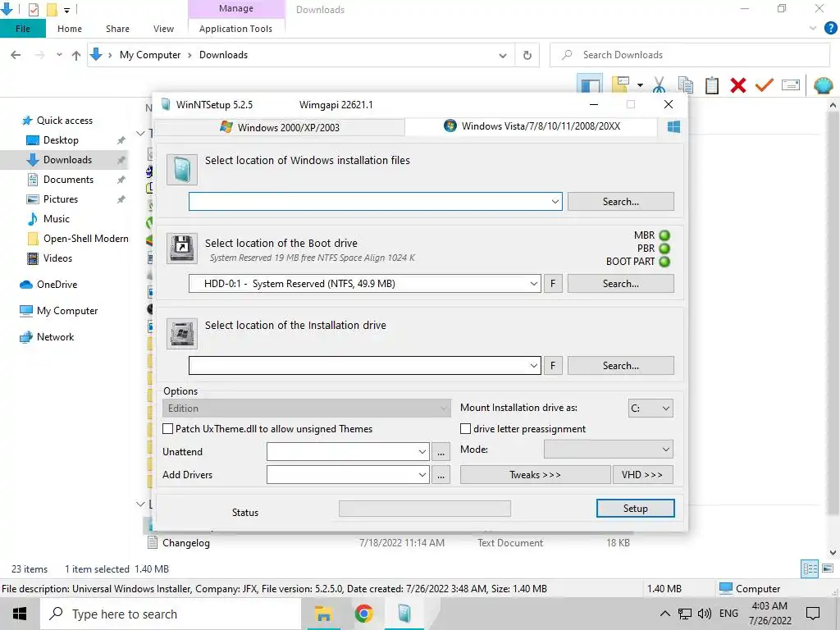Go up one folder level with the up arrow

[x=76, y=55]
